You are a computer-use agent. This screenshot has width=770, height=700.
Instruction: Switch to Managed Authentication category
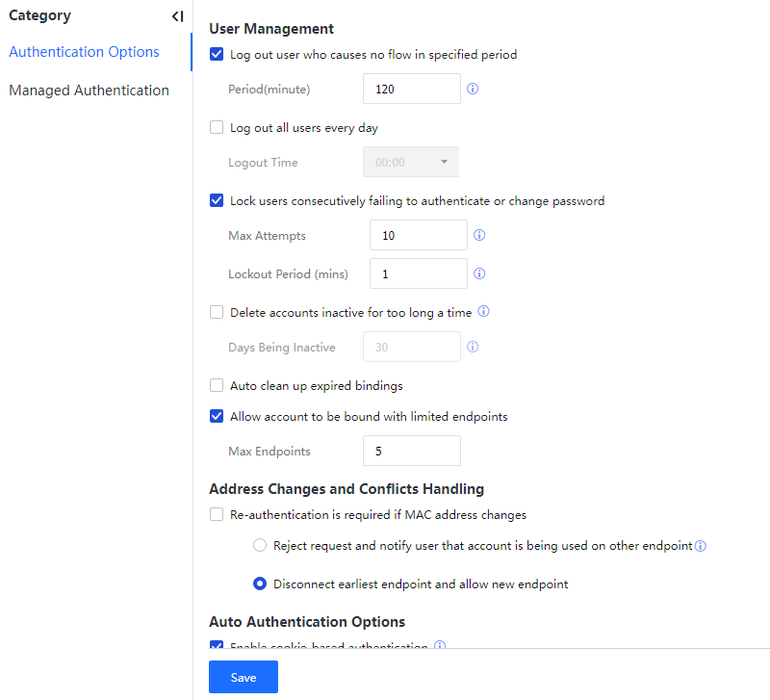[89, 91]
